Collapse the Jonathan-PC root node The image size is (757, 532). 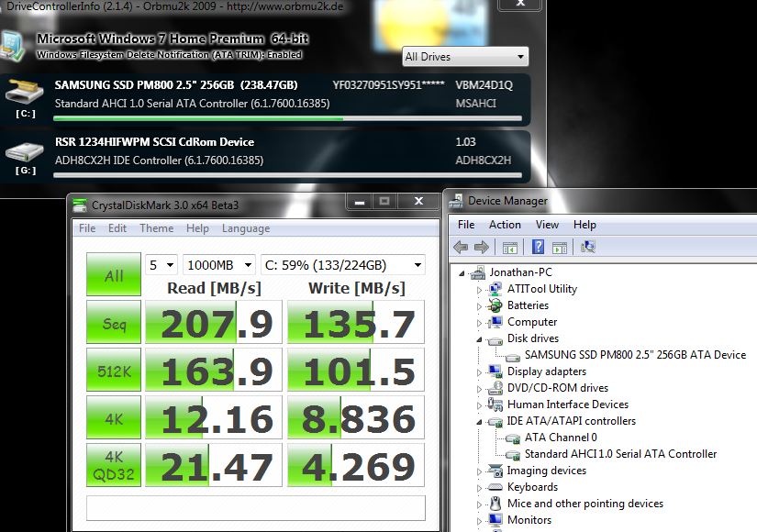click(x=462, y=273)
